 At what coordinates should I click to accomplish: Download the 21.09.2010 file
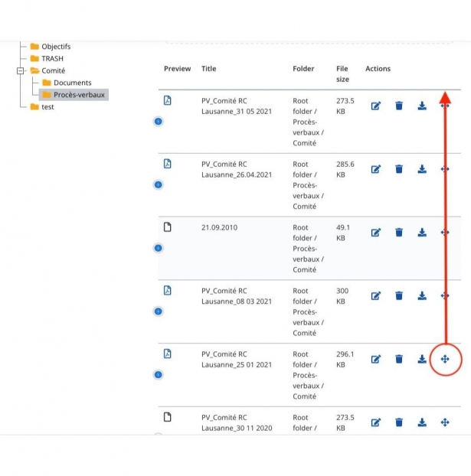point(422,233)
